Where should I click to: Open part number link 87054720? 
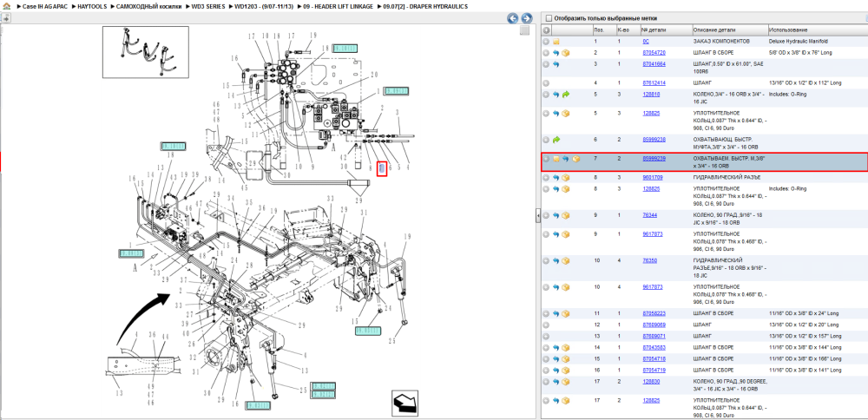[x=654, y=53]
